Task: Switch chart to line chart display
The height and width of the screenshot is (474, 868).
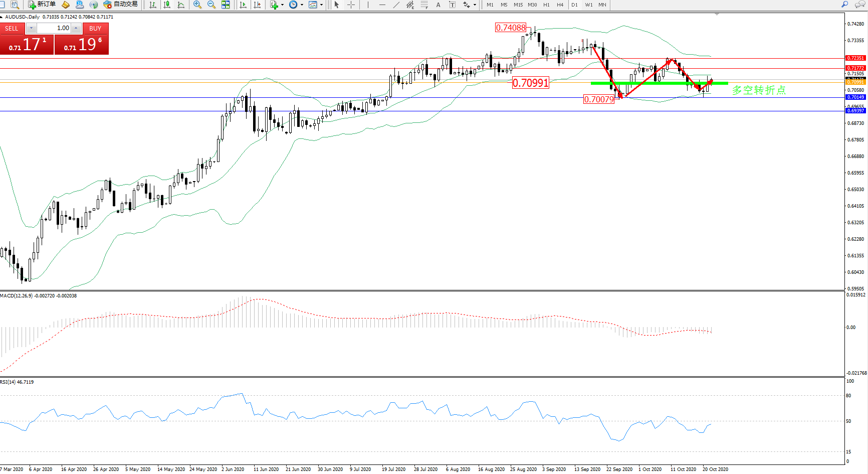Action: coord(181,5)
